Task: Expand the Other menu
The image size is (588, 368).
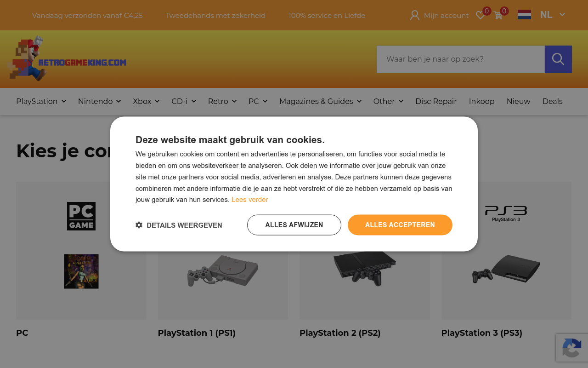Action: [388, 101]
